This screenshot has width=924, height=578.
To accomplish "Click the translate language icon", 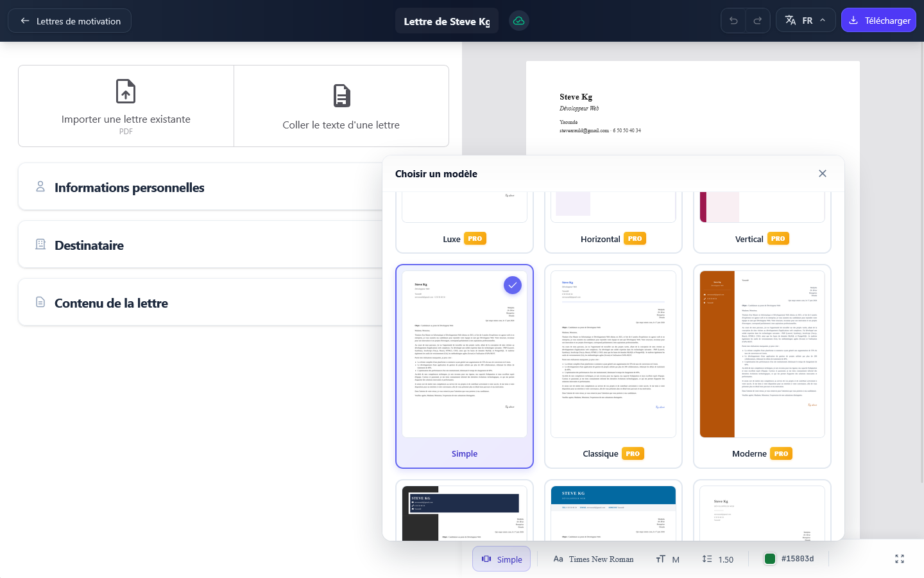I will pos(791,21).
